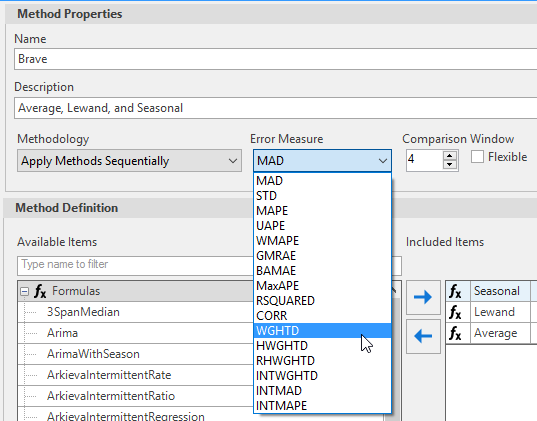Viewport: 537px width, 421px height.
Task: Click the fx icon next to Average
Action: point(455,333)
